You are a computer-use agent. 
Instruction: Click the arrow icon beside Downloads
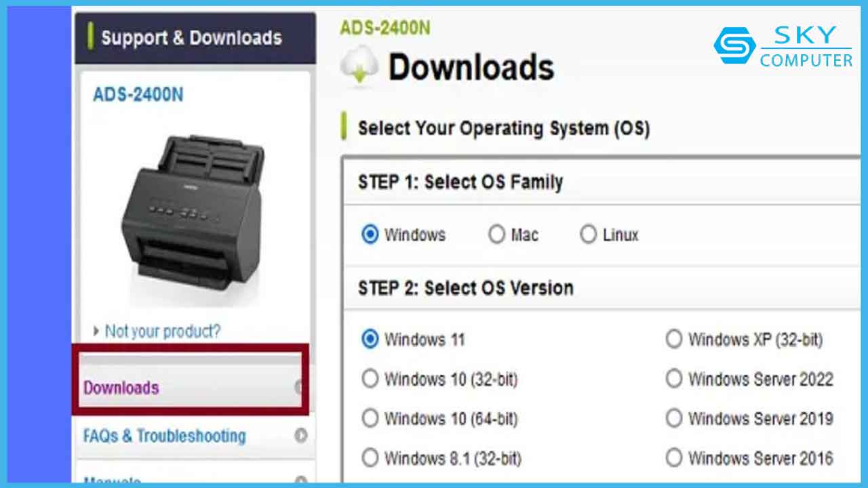point(299,387)
